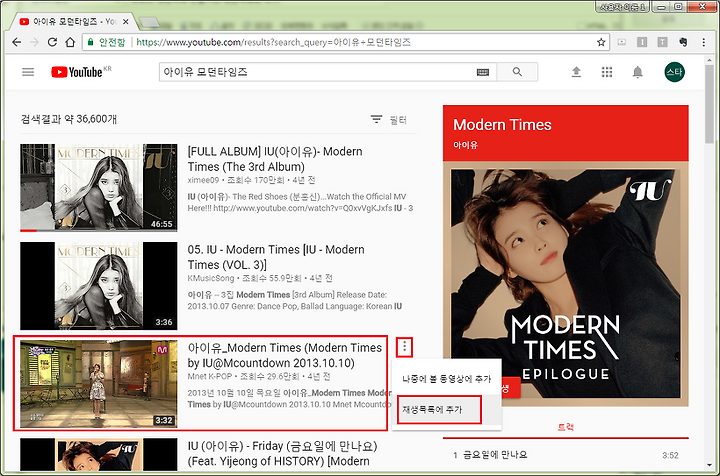This screenshot has width=720, height=476.
Task: Open the YouTube hamburger guide menu
Action: click(x=28, y=72)
